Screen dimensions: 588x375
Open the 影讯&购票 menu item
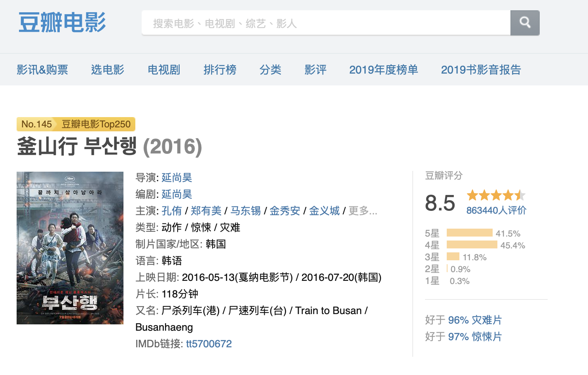tap(42, 70)
